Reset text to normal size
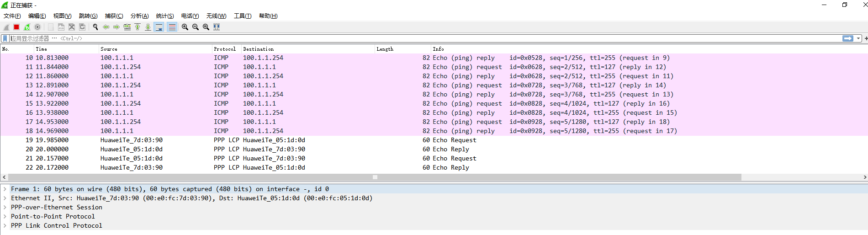Viewport: 868px width, 235px height. pyautogui.click(x=206, y=27)
